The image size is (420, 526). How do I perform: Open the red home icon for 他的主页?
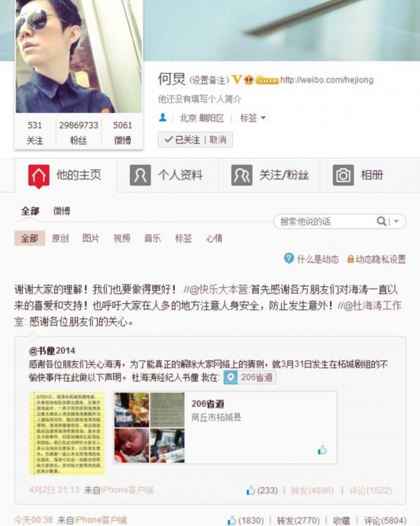pyautogui.click(x=39, y=176)
